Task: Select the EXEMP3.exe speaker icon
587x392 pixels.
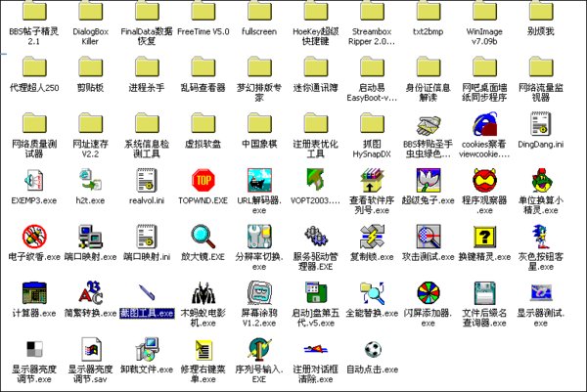Action: (x=34, y=181)
